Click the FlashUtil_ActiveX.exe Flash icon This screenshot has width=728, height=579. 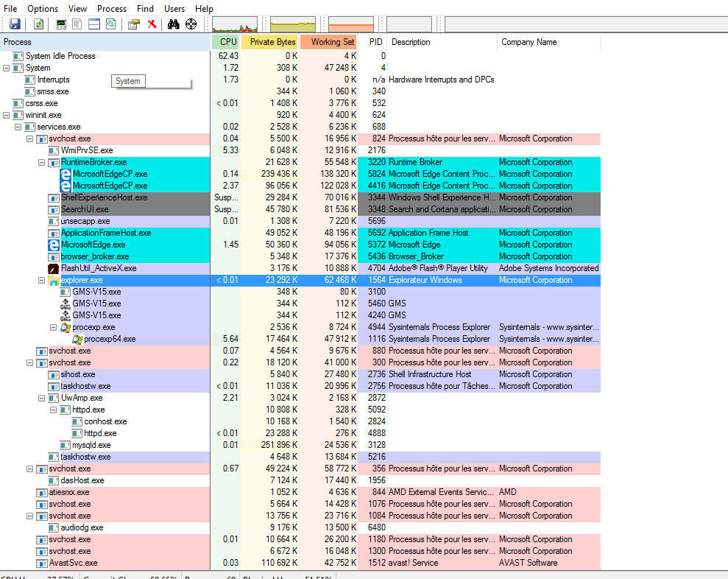(54, 269)
